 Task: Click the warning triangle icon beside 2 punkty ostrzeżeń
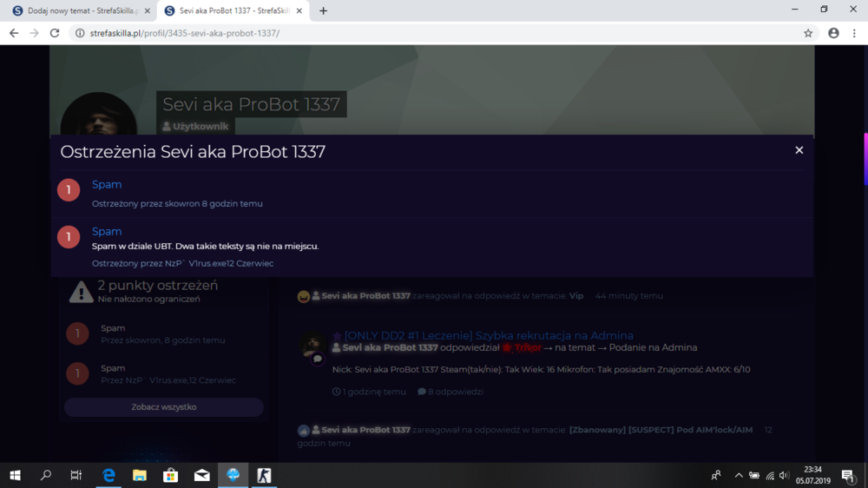[81, 292]
